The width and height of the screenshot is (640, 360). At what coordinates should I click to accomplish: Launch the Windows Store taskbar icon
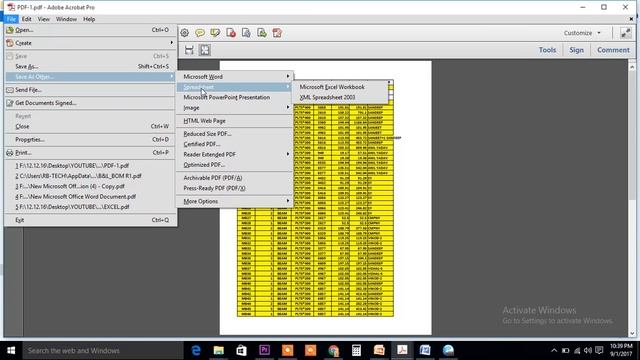pyautogui.click(x=242, y=350)
